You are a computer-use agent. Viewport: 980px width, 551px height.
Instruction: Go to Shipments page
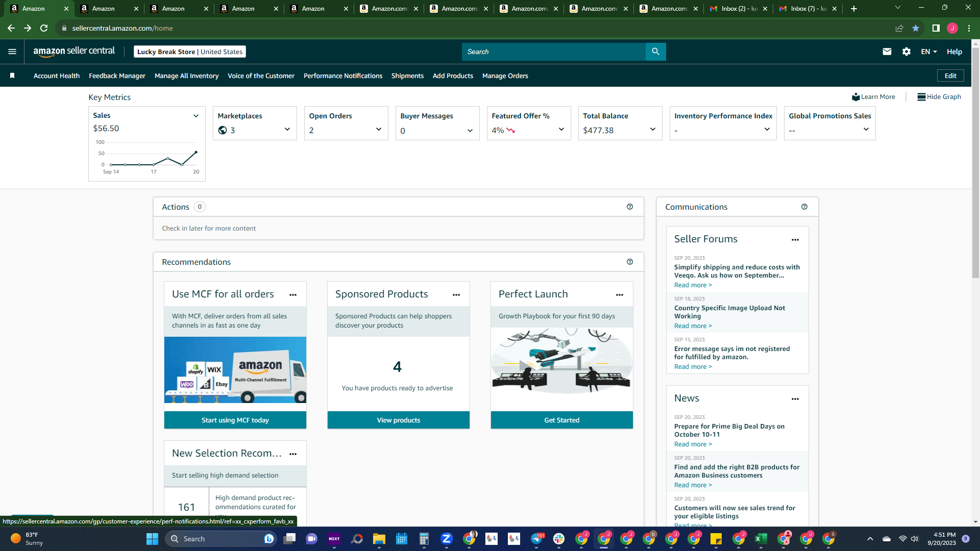click(407, 76)
